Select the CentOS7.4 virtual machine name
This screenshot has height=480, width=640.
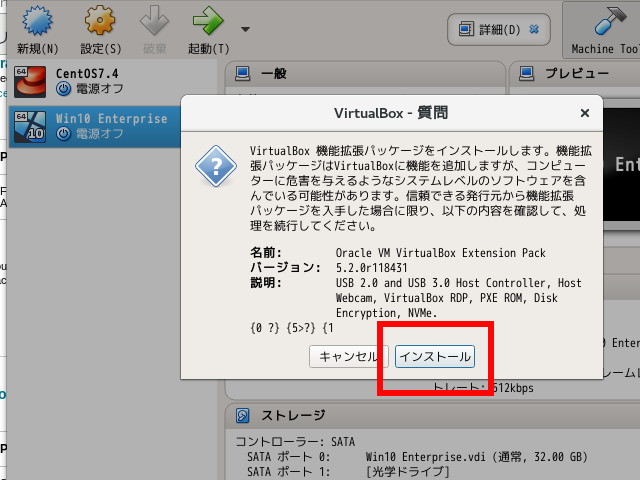(89, 73)
